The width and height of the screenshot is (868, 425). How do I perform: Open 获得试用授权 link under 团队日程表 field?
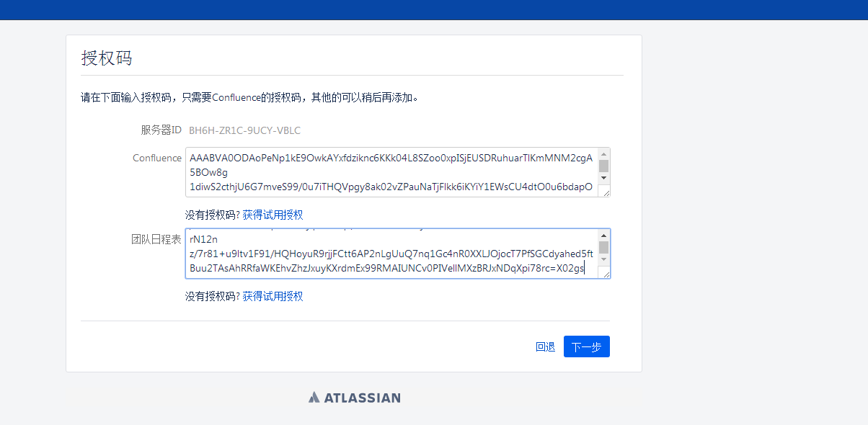click(x=273, y=296)
